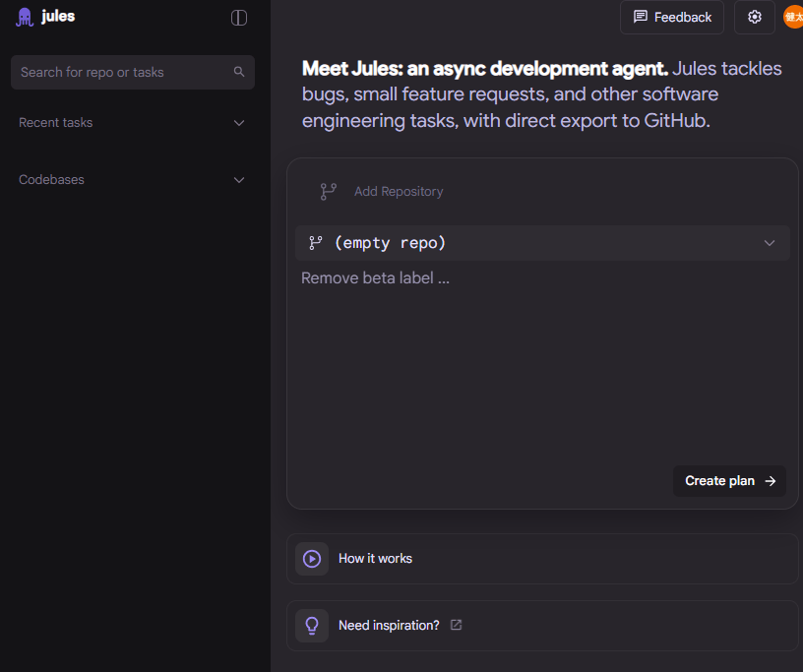Expand the Recent tasks section
This screenshot has width=803, height=672.
132,123
